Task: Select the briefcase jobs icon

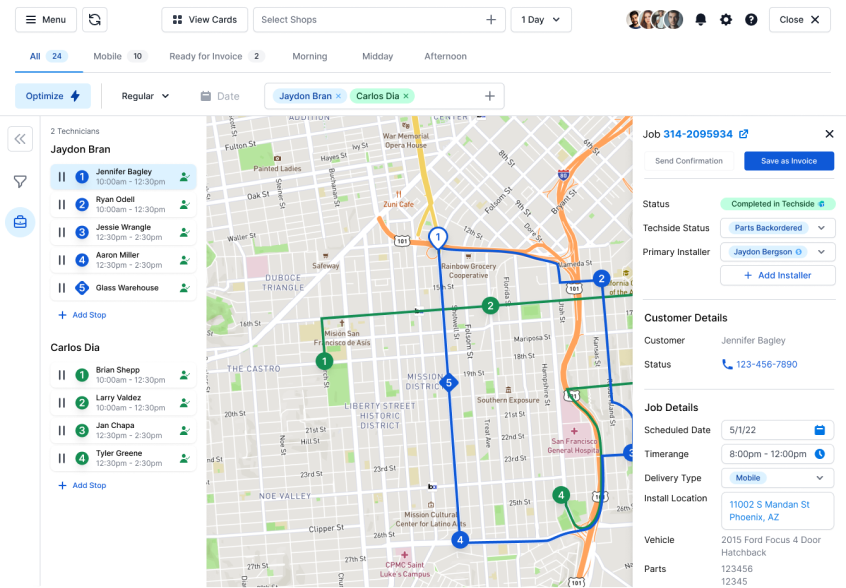Action: click(x=20, y=222)
